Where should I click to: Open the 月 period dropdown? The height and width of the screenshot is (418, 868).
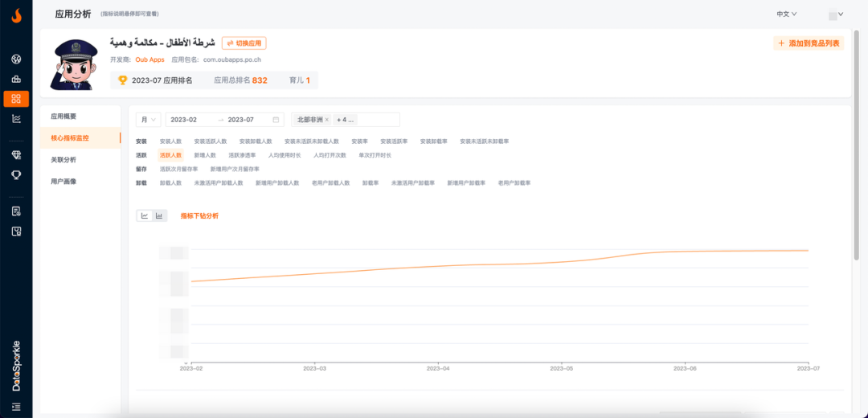(x=149, y=120)
